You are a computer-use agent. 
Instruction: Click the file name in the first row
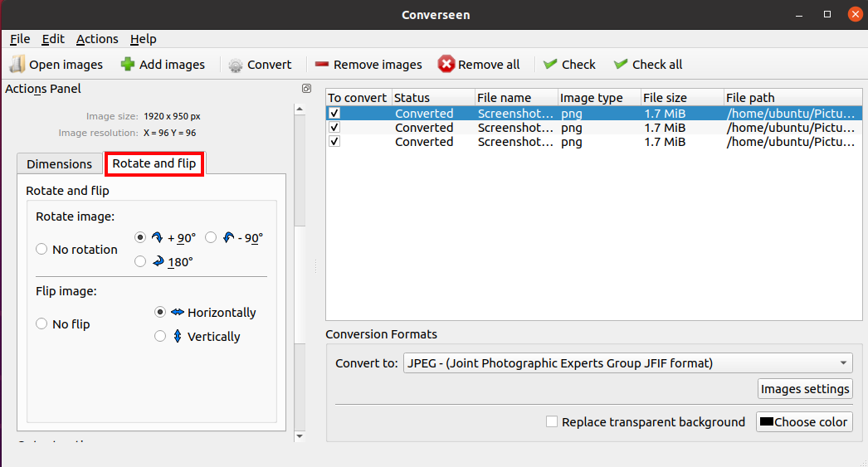click(x=515, y=114)
